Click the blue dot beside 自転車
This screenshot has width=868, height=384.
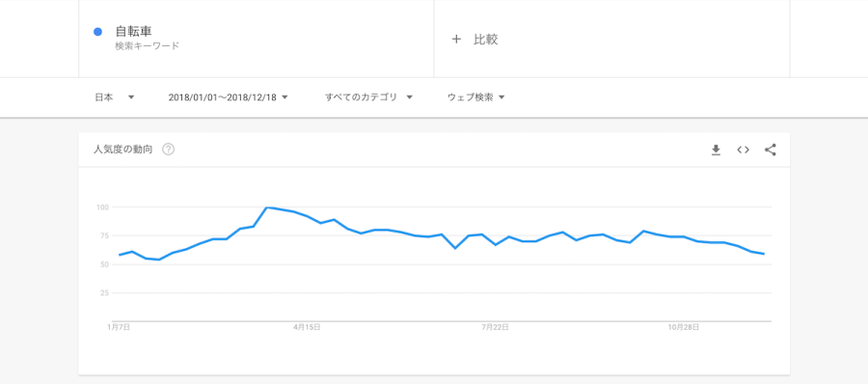pos(98,32)
